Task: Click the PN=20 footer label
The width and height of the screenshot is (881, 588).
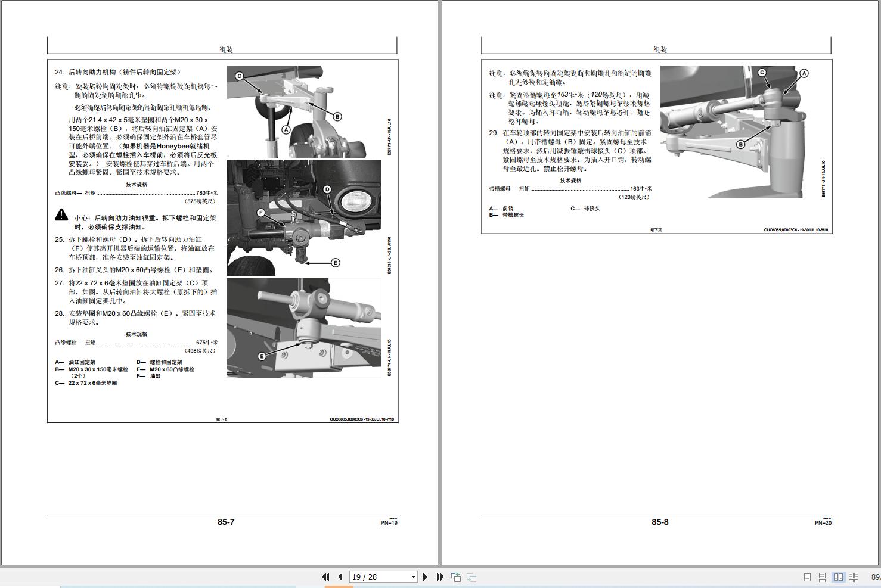Action: tap(823, 523)
